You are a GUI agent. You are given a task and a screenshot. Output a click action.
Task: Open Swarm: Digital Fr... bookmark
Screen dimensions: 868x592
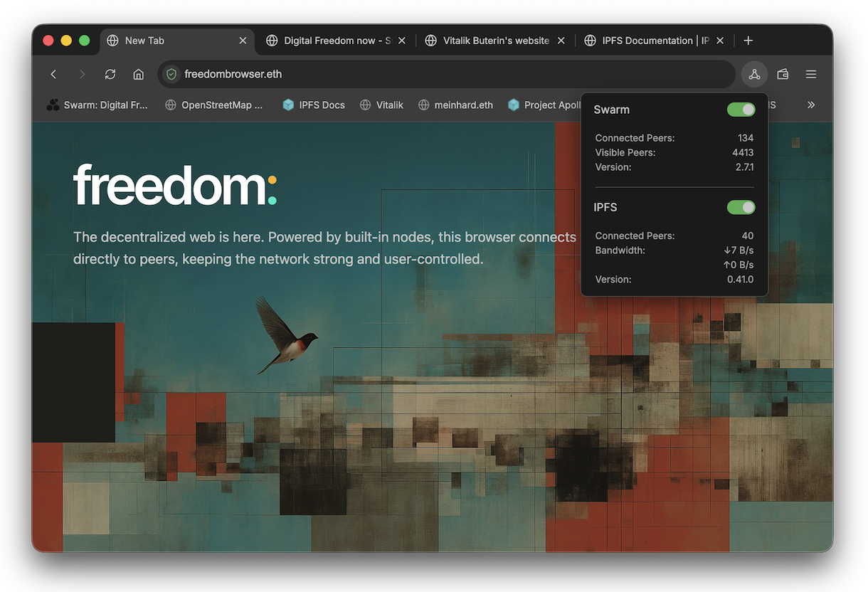click(x=97, y=105)
